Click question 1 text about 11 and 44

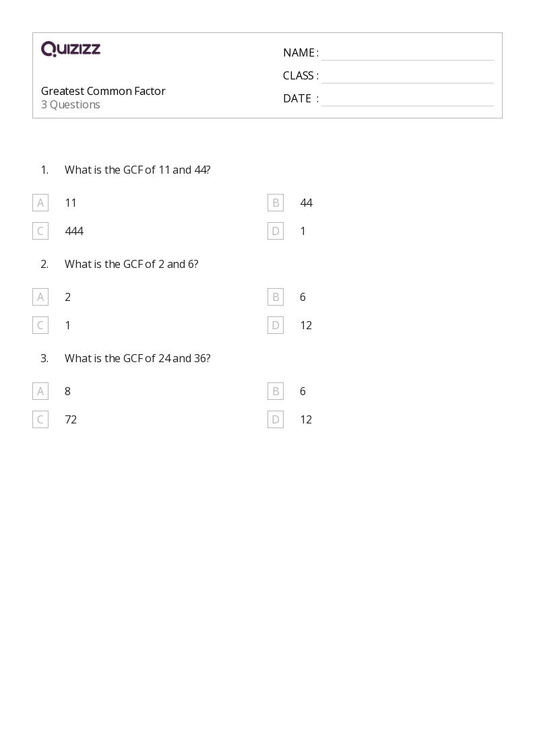pos(137,170)
